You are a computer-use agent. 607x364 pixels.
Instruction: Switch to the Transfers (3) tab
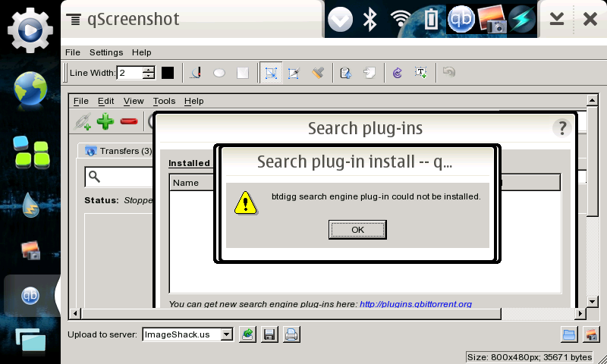click(x=119, y=151)
